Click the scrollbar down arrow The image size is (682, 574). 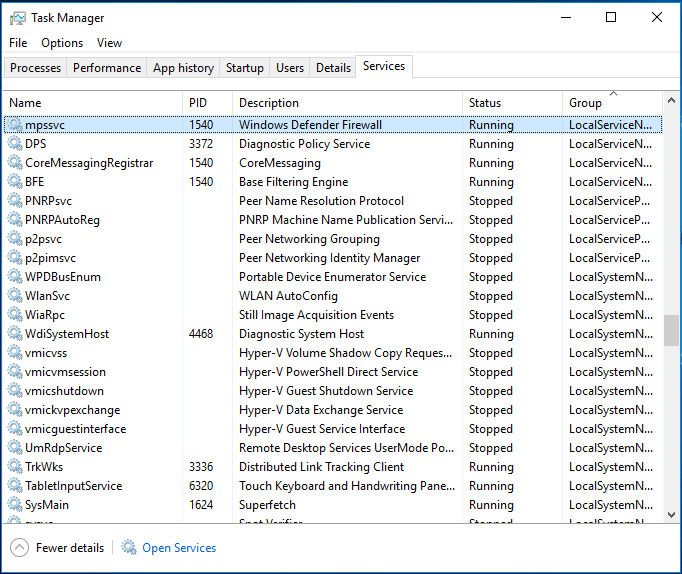[x=671, y=514]
